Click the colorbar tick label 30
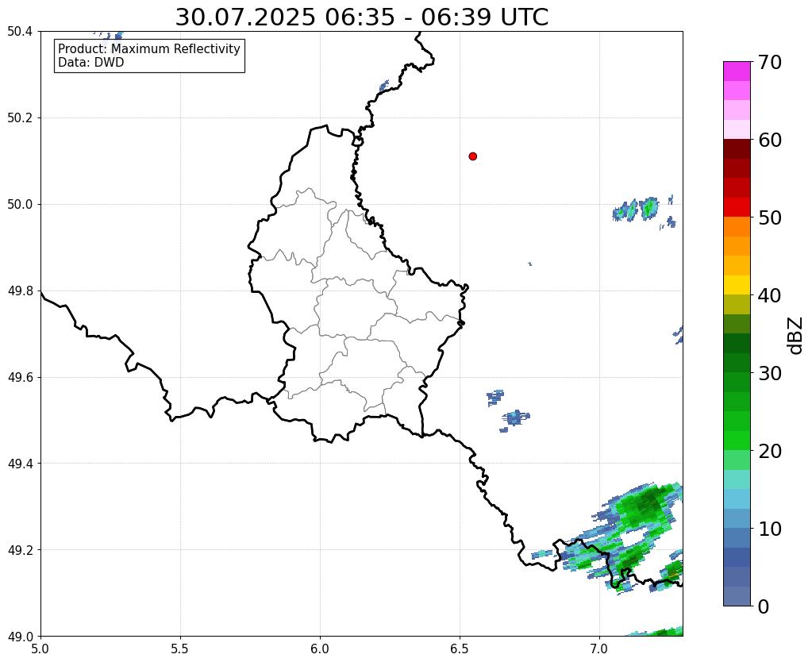The width and height of the screenshot is (812, 662). (x=769, y=373)
